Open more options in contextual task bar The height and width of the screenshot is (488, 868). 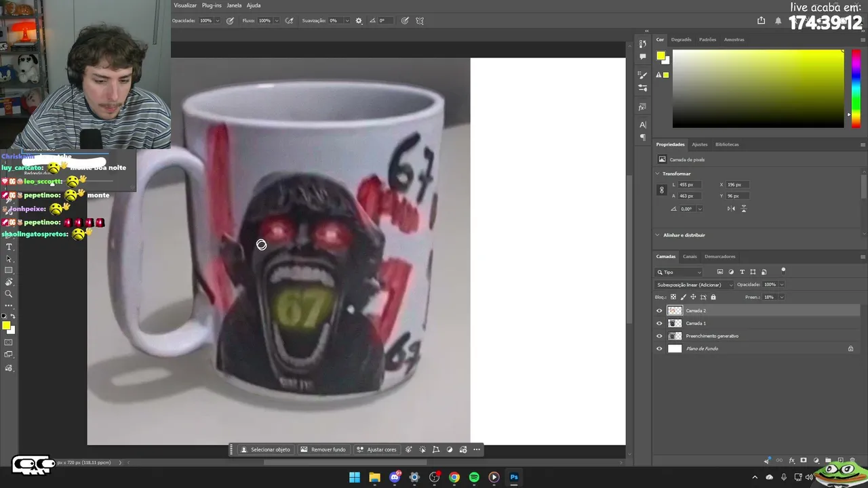point(477,449)
